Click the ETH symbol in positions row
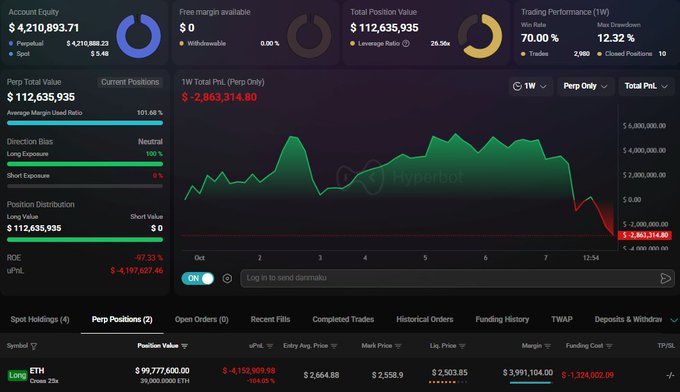This screenshot has width=680, height=392. point(37,371)
